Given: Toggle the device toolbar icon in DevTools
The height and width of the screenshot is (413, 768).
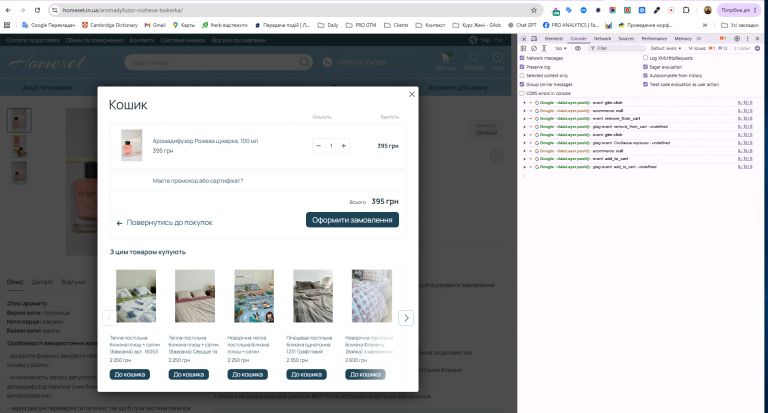Looking at the screenshot, I should point(534,38).
